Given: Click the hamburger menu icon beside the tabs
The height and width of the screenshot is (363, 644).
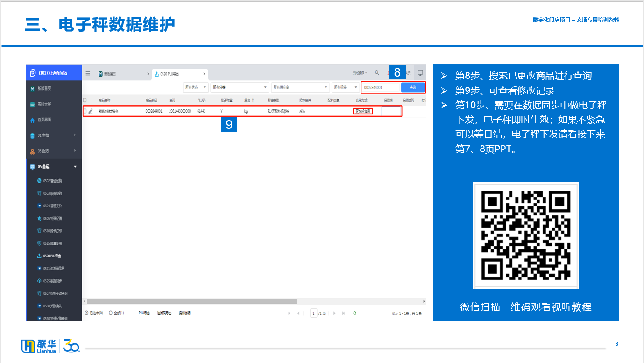Looking at the screenshot, I should tap(88, 73).
